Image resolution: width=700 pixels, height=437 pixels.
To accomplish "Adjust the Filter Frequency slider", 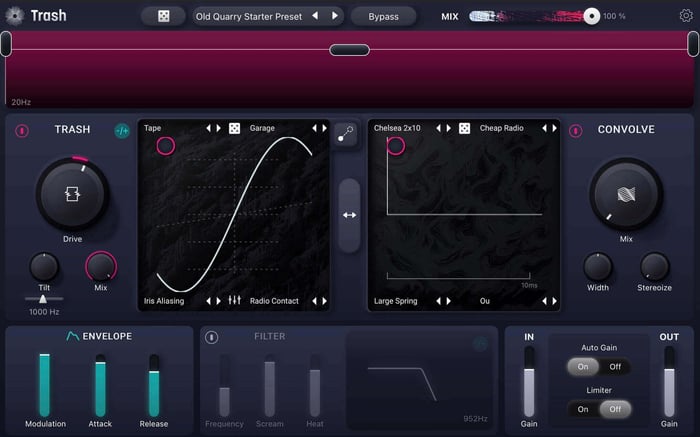I will click(x=225, y=385).
